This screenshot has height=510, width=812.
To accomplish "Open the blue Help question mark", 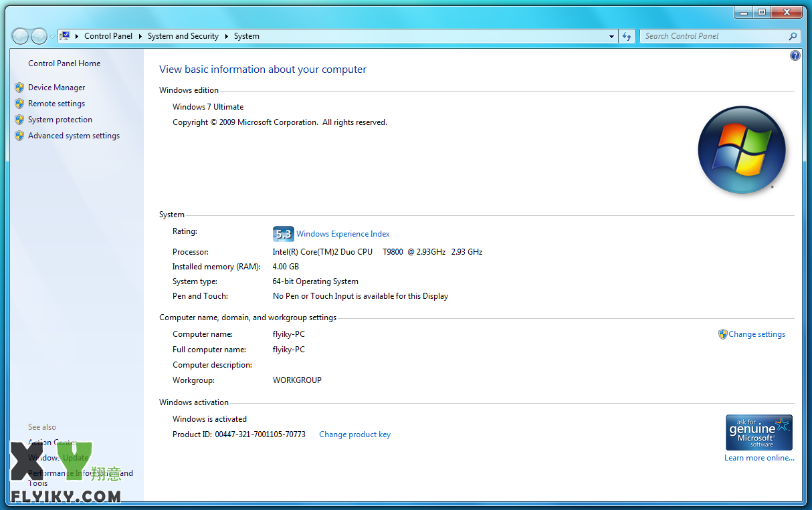I will tap(795, 55).
